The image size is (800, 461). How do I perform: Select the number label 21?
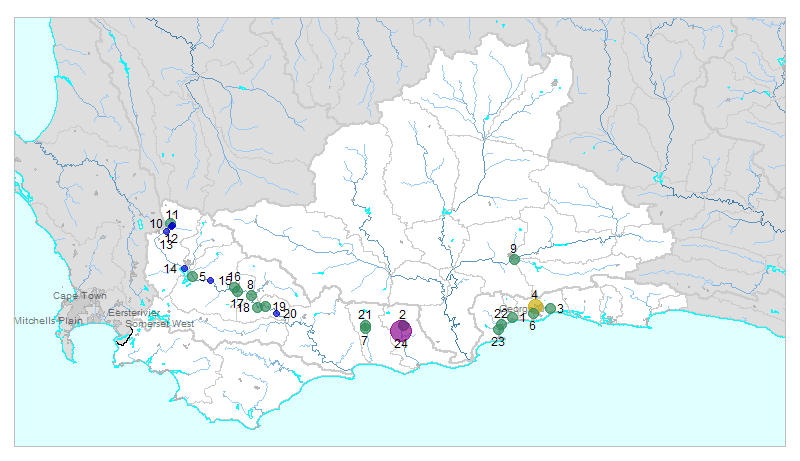point(365,315)
